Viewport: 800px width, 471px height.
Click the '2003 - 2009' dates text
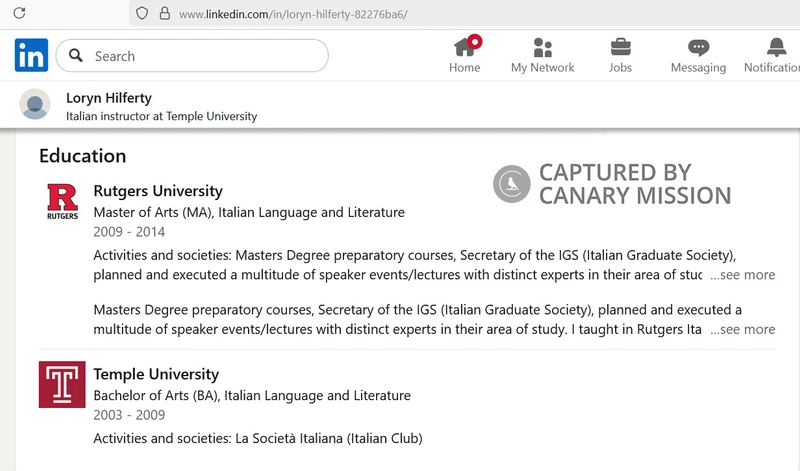point(129,415)
